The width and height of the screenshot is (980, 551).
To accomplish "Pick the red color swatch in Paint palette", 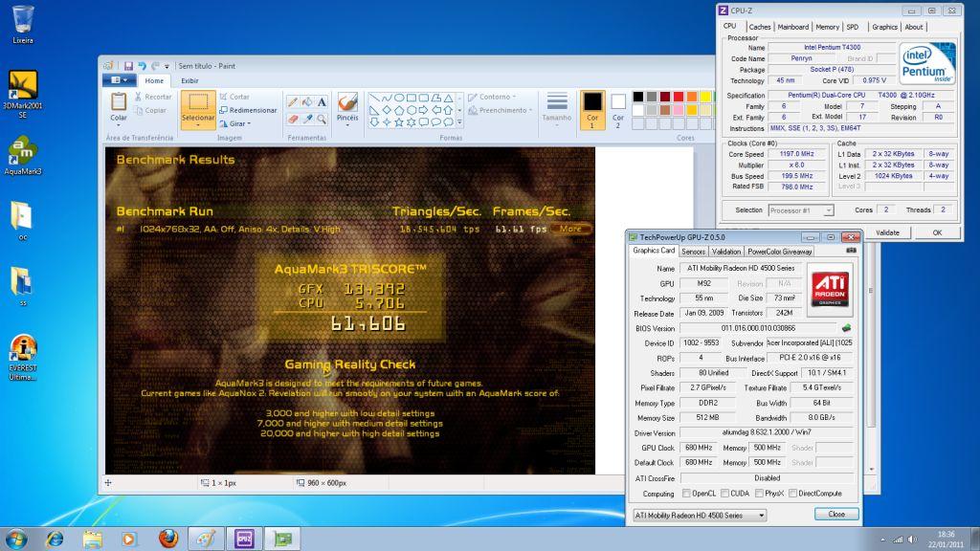I will click(679, 97).
